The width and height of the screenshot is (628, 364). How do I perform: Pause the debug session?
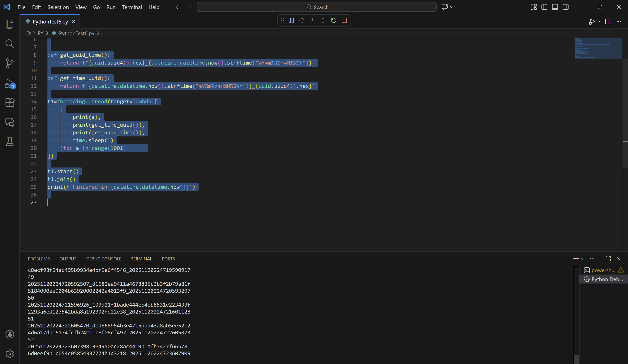[x=291, y=21]
